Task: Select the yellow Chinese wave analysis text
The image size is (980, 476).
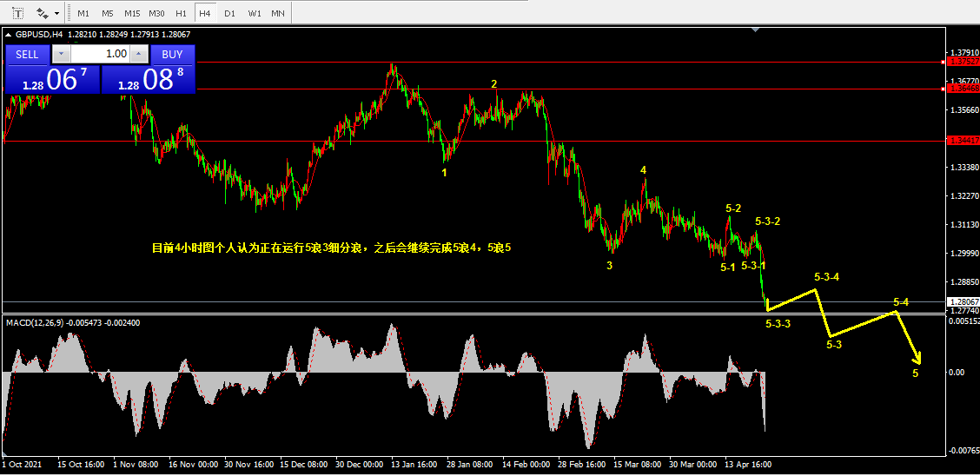Action: pyautogui.click(x=332, y=248)
